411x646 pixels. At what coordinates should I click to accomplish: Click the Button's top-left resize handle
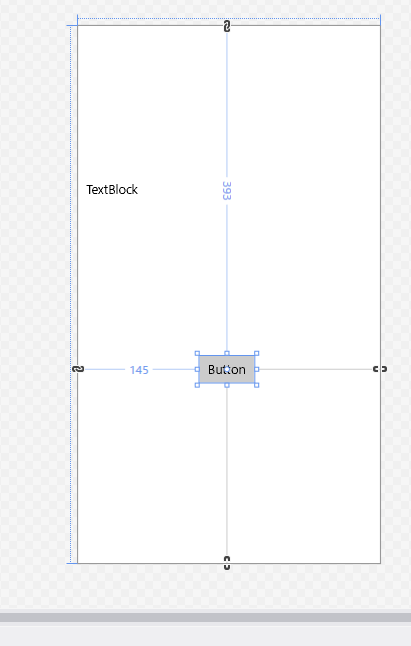[197, 353]
